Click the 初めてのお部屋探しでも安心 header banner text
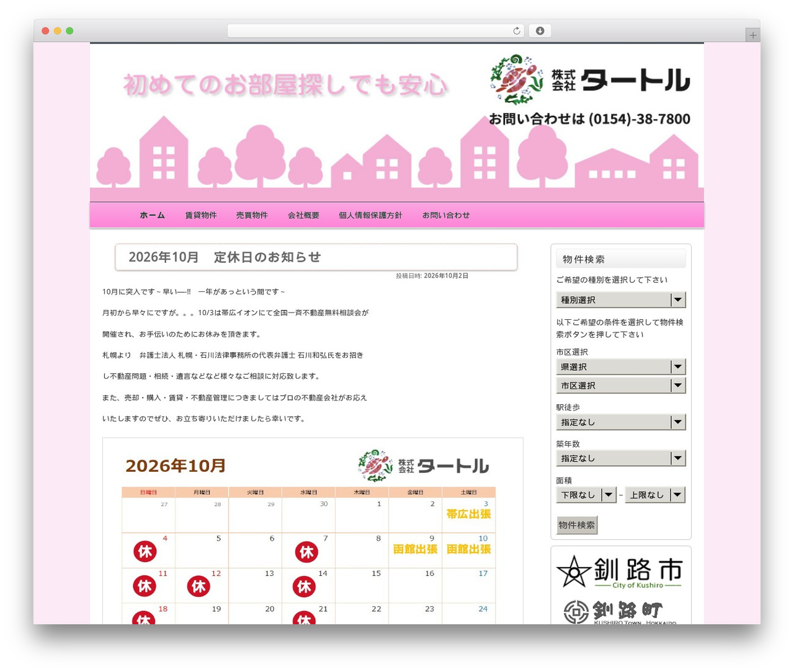 (x=285, y=86)
